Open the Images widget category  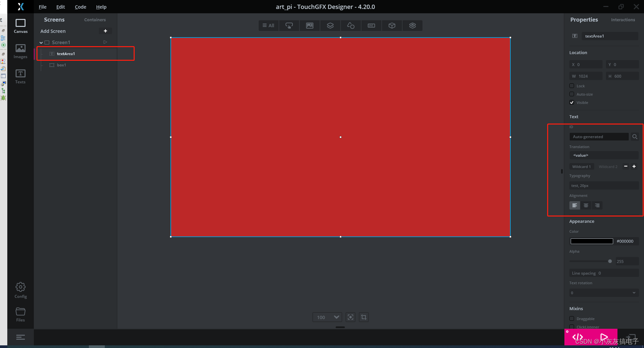[x=310, y=26]
